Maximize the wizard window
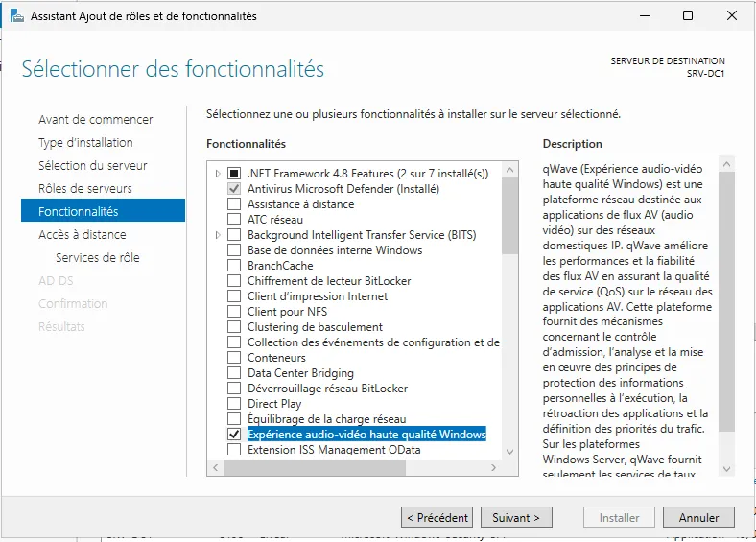 click(688, 15)
